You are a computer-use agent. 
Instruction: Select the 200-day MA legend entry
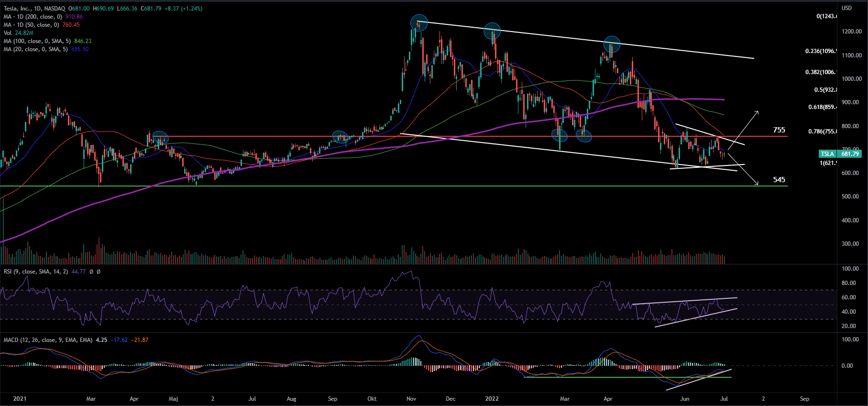[x=32, y=17]
